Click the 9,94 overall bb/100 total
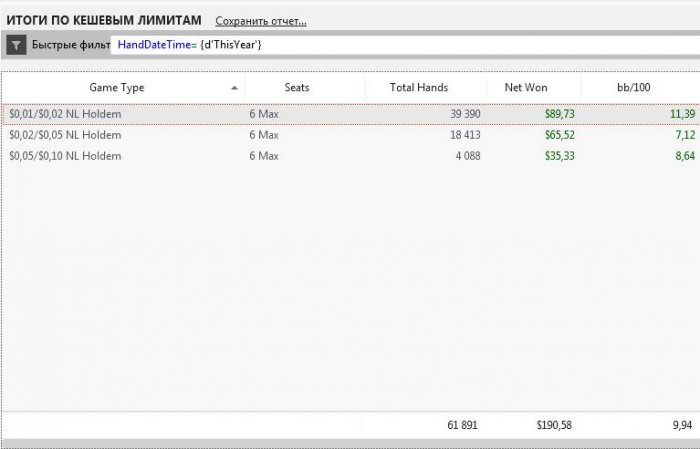Screen dimensions: 700x449 (x=682, y=425)
